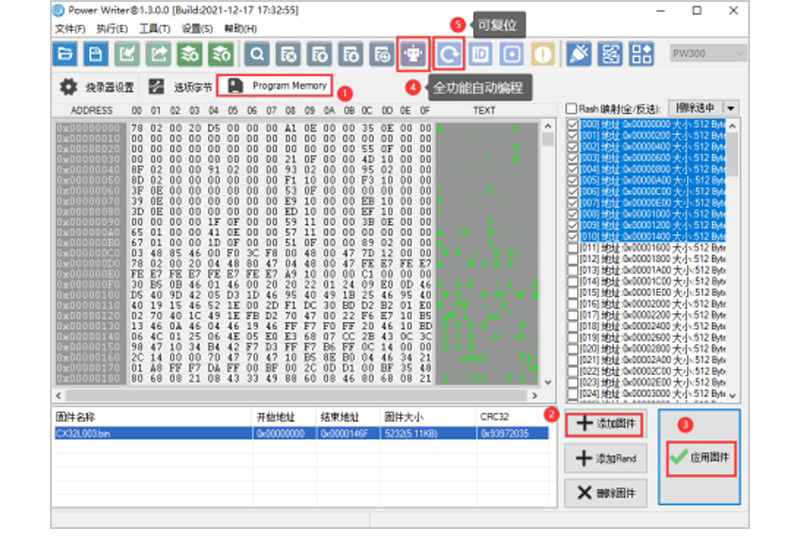The height and width of the screenshot is (546, 800).
Task: Click the yellow exclamation warning icon
Action: (542, 54)
